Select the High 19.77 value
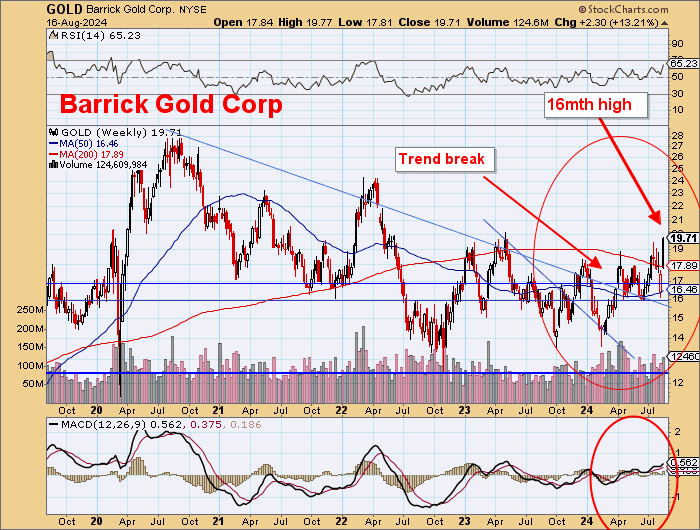700x530 pixels. (x=305, y=22)
